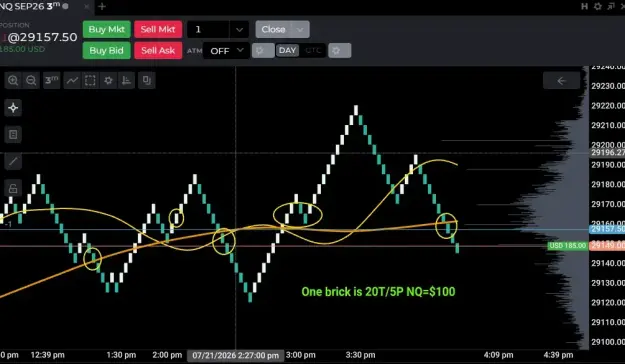Click the 29120.00 price scale label
The image size is (625, 364).
pos(608,302)
